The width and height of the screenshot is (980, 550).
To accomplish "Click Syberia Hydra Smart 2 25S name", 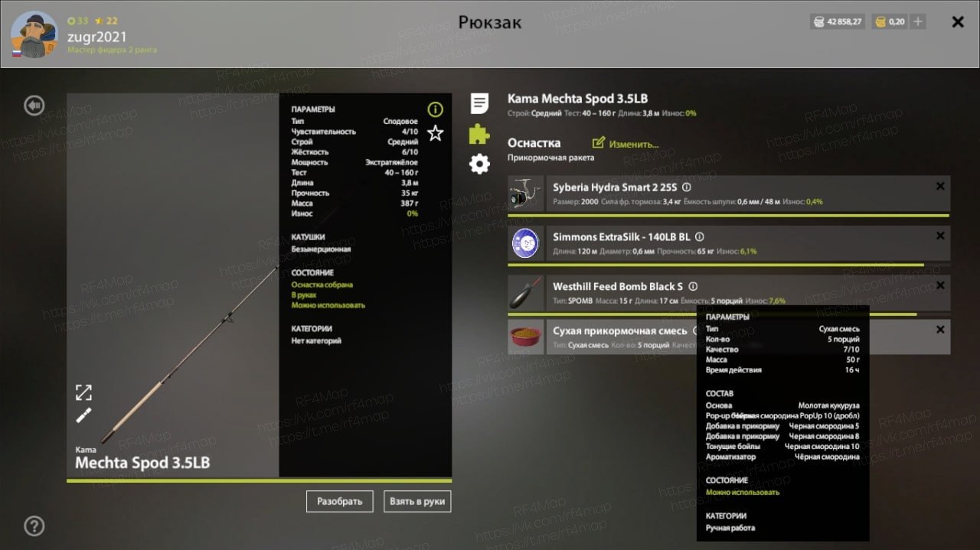I will tap(615, 187).
